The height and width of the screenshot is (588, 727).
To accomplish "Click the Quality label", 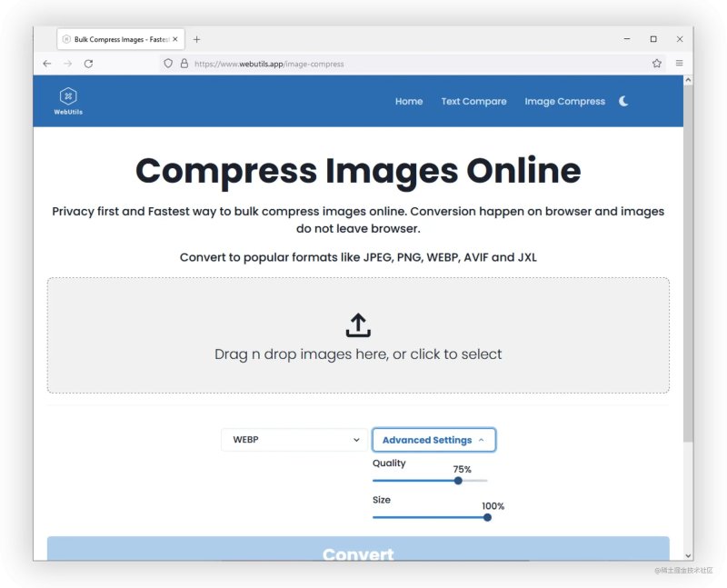I will pos(389,463).
